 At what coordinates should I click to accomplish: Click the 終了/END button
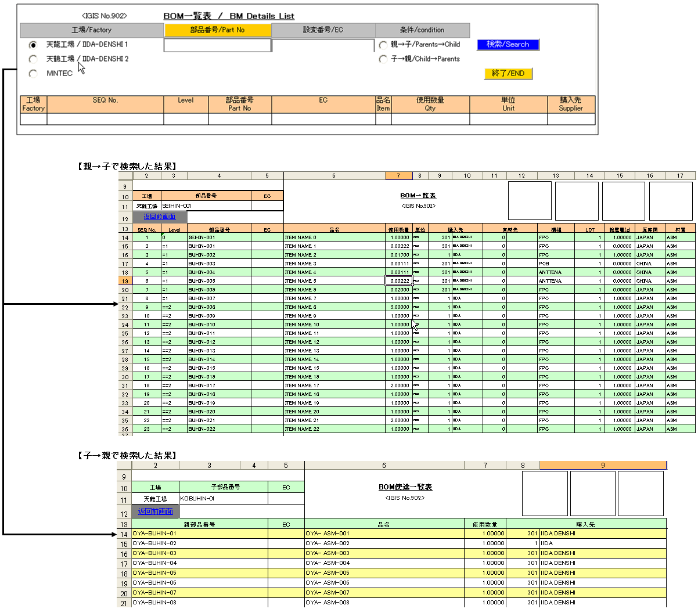coord(508,73)
